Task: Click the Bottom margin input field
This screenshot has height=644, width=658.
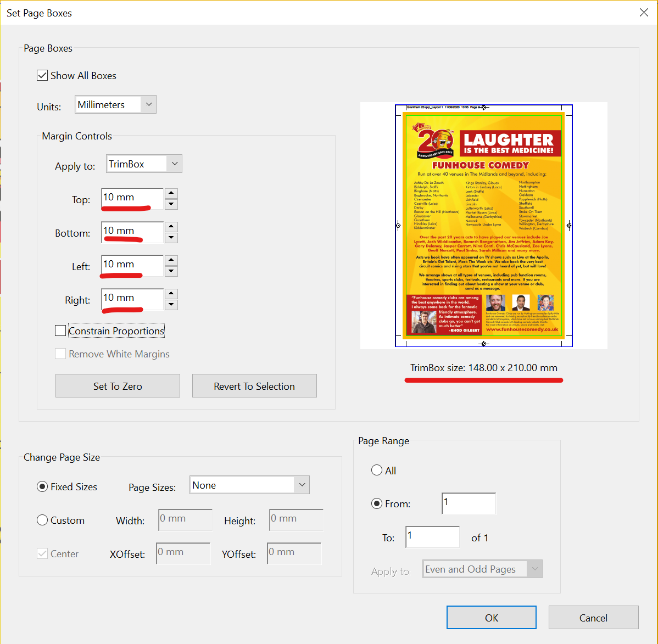Action: coord(132,232)
